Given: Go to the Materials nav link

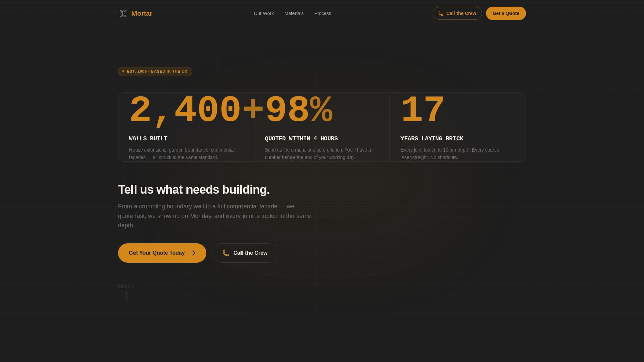Looking at the screenshot, I should coord(294,13).
